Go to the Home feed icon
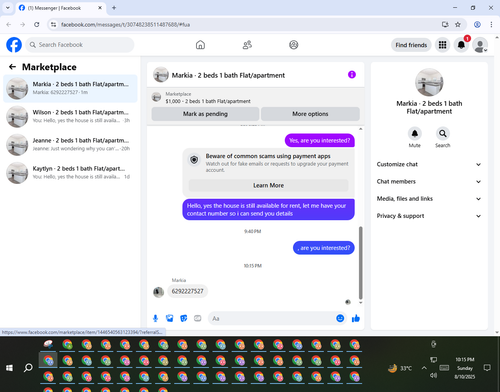This screenshot has width=500, height=392. 200,45
